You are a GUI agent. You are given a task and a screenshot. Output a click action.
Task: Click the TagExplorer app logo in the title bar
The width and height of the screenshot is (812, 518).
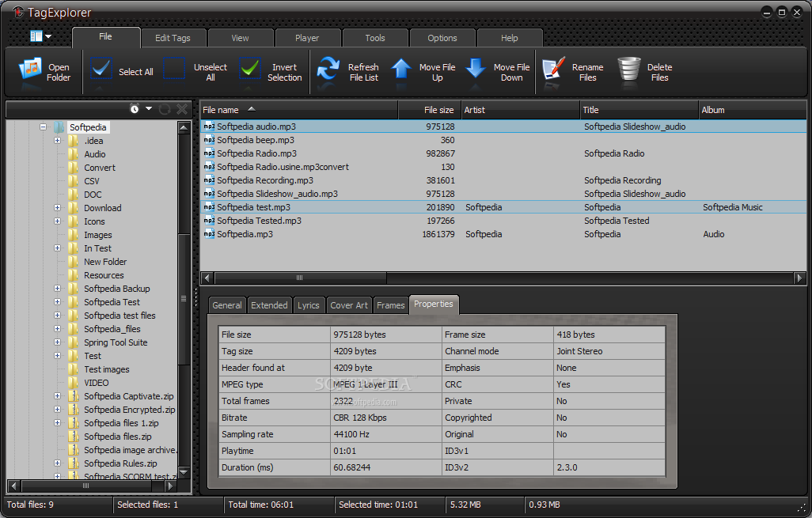(x=18, y=12)
